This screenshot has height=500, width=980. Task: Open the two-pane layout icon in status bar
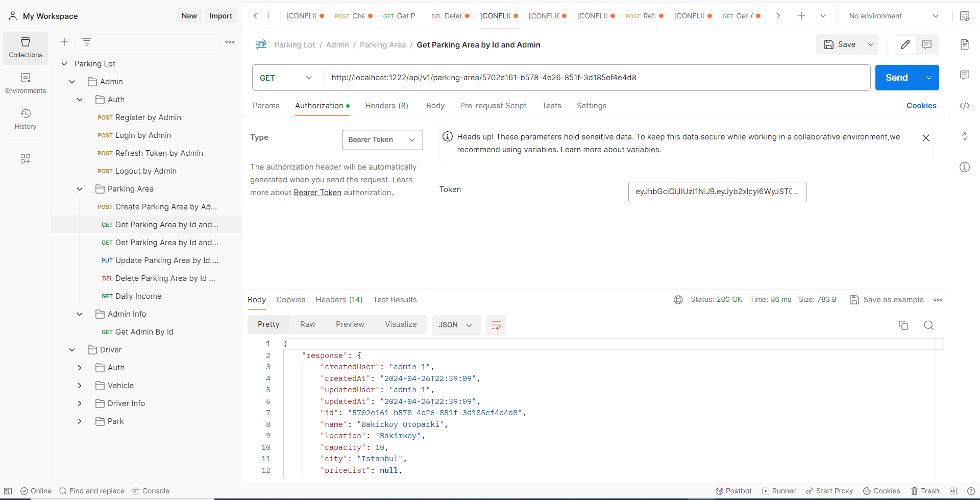953,491
